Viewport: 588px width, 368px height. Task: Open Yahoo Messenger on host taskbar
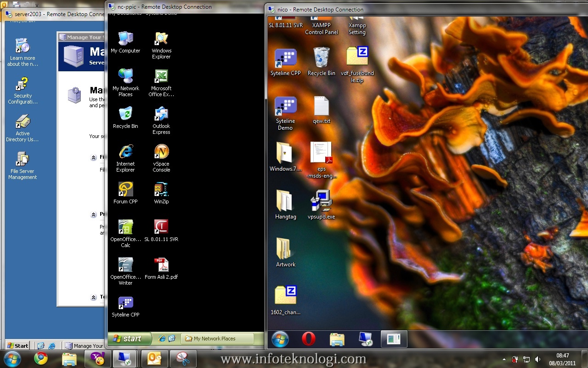98,358
